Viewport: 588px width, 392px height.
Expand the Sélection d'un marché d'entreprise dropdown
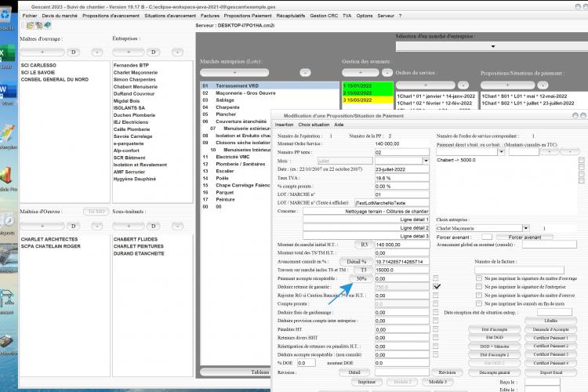pyautogui.click(x=493, y=46)
